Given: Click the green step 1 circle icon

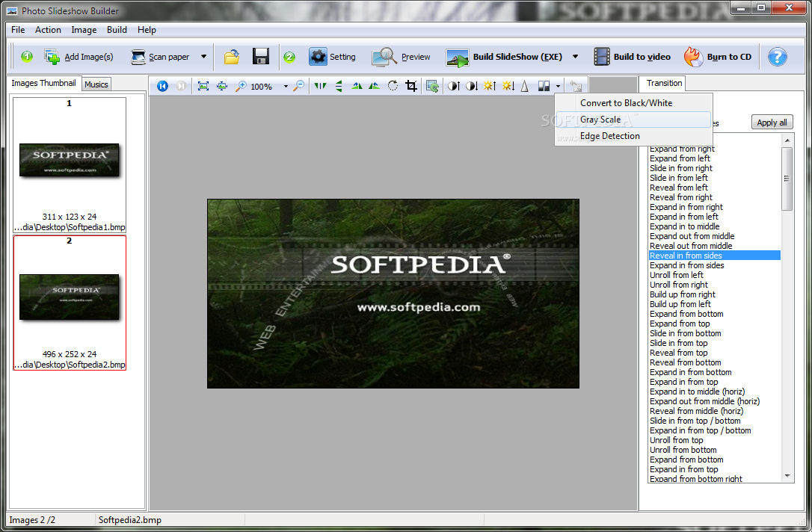Looking at the screenshot, I should coord(27,56).
